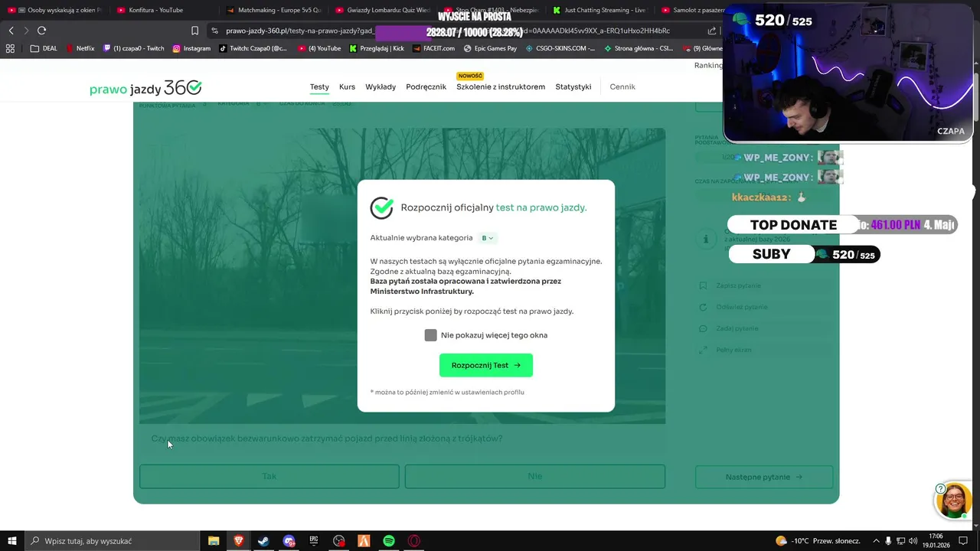Open the Cennik link
This screenshot has width=980, height=551.
tap(622, 86)
